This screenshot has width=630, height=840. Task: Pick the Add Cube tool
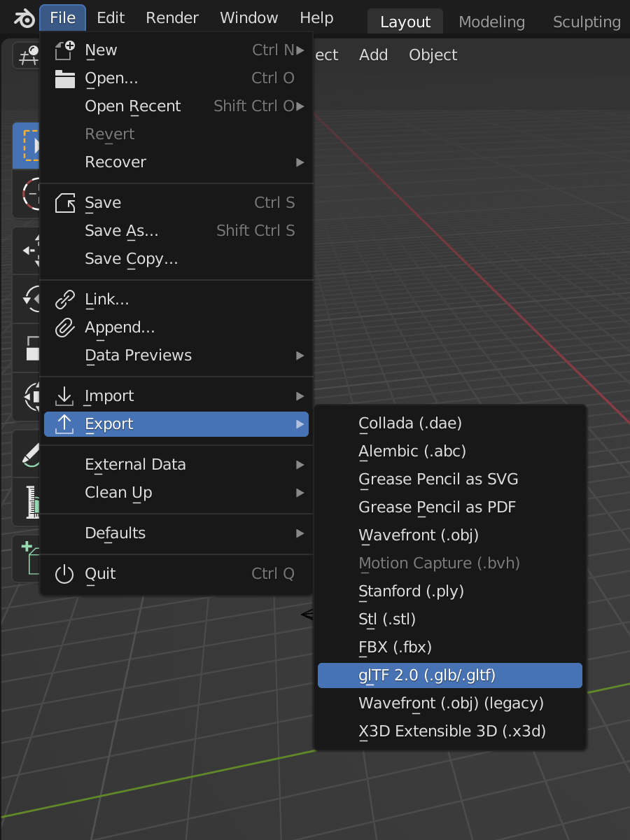point(27,559)
